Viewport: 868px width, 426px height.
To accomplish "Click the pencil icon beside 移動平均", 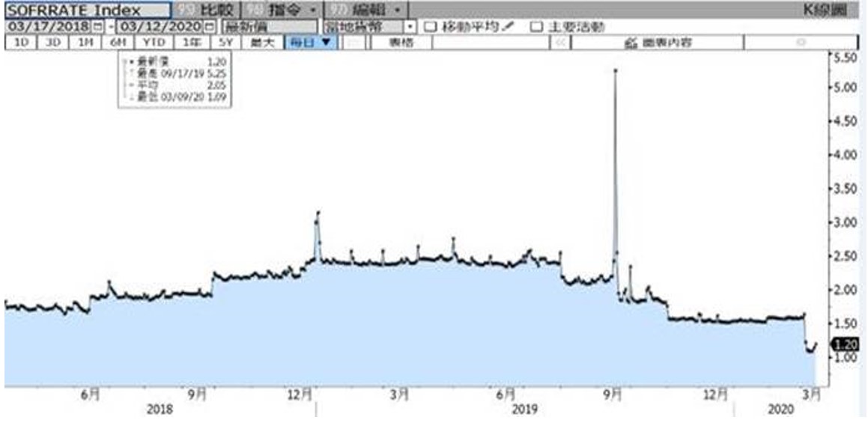I will pyautogui.click(x=509, y=26).
